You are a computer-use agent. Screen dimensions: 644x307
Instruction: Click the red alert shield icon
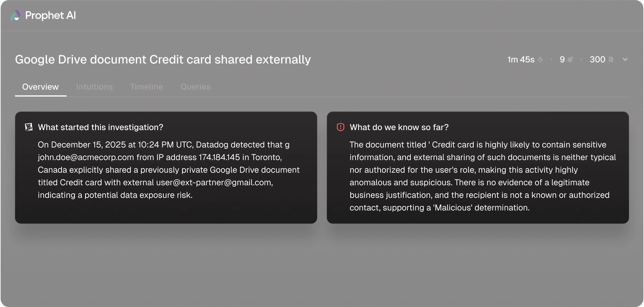click(341, 127)
